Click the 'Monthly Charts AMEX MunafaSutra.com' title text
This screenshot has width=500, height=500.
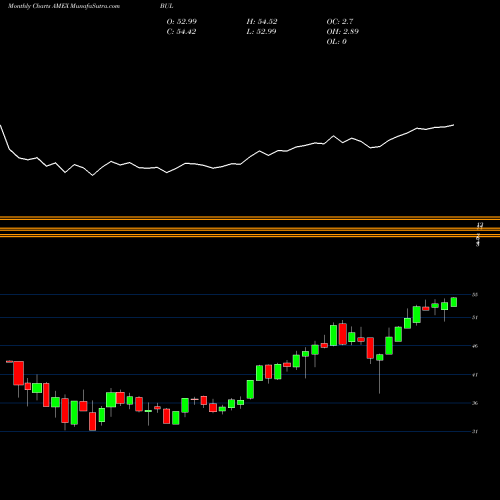64,6
